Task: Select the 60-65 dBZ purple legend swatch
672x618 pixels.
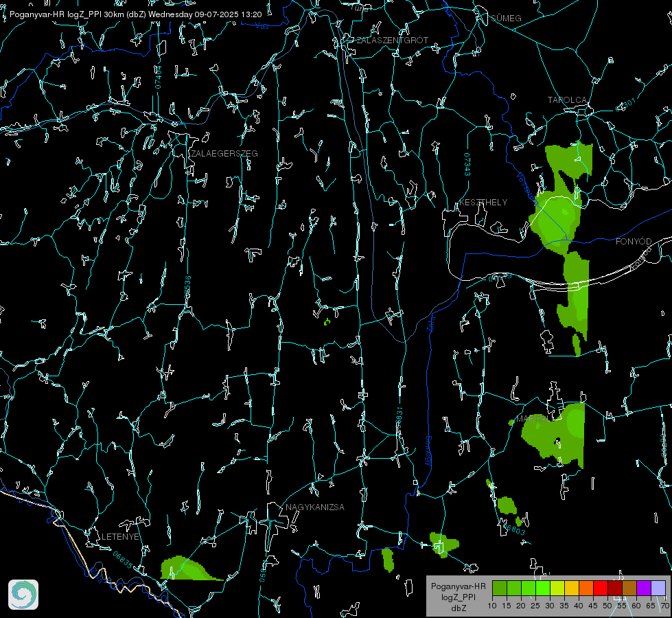Action: (644, 588)
